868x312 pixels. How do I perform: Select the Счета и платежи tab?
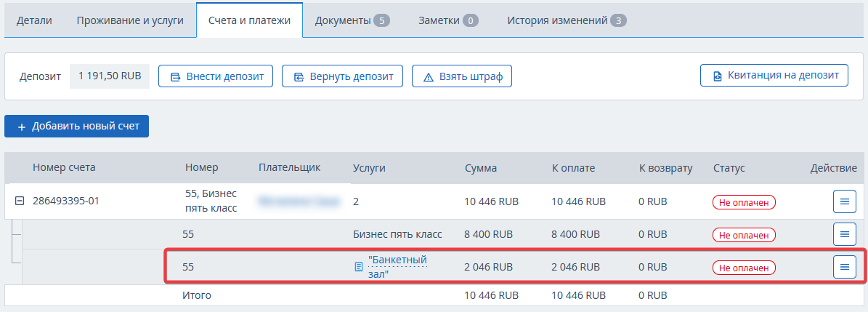click(x=250, y=20)
